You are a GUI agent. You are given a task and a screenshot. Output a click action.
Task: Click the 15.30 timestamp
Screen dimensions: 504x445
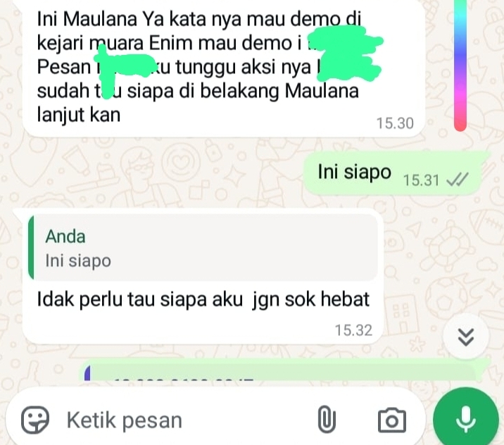(395, 123)
